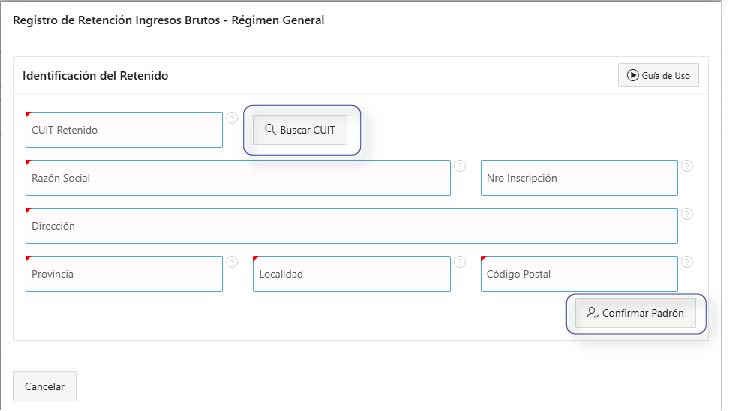Viewport: 729px width, 411px height.
Task: Select the Código Postal input
Action: (x=579, y=274)
